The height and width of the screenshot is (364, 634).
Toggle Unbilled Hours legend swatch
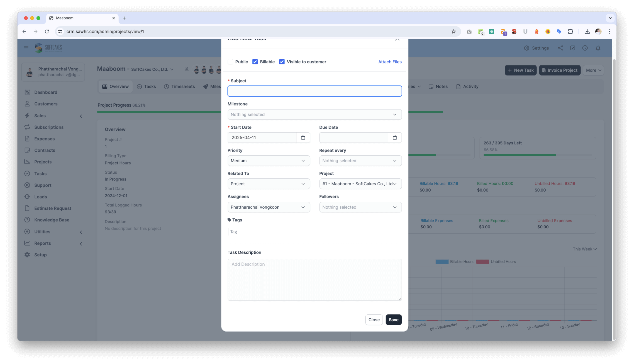(483, 262)
